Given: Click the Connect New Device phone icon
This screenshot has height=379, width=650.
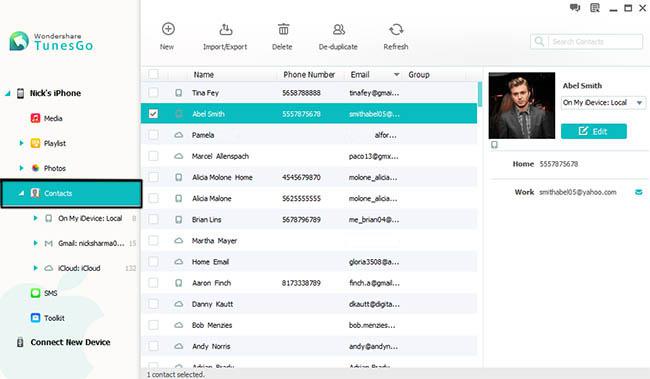Looking at the screenshot, I should 20,342.
